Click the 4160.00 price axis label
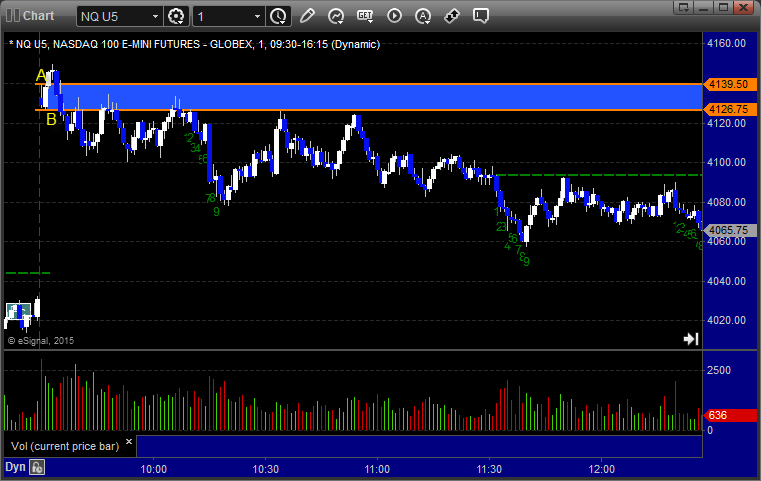 point(727,43)
